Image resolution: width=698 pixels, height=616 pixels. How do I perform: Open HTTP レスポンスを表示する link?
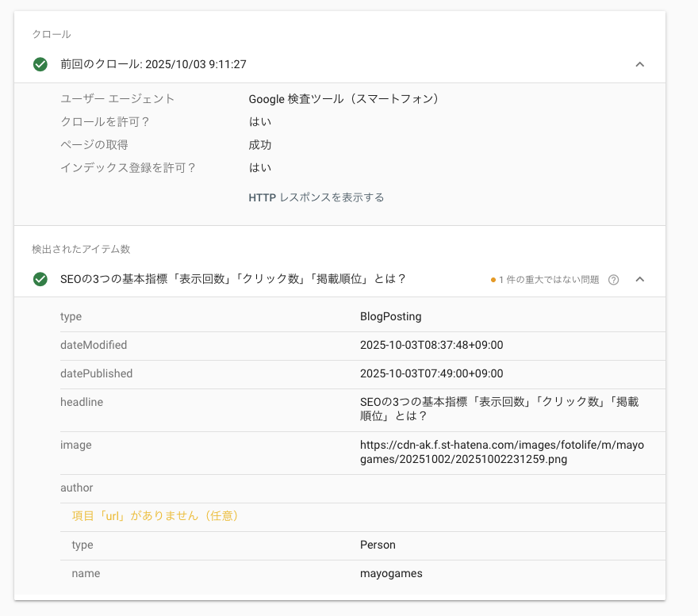[x=316, y=197]
